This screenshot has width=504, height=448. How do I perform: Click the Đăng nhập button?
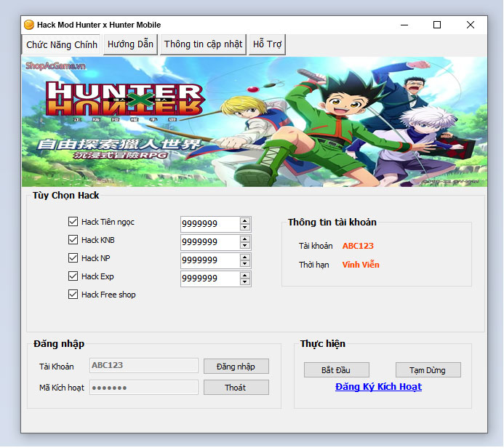click(x=236, y=367)
